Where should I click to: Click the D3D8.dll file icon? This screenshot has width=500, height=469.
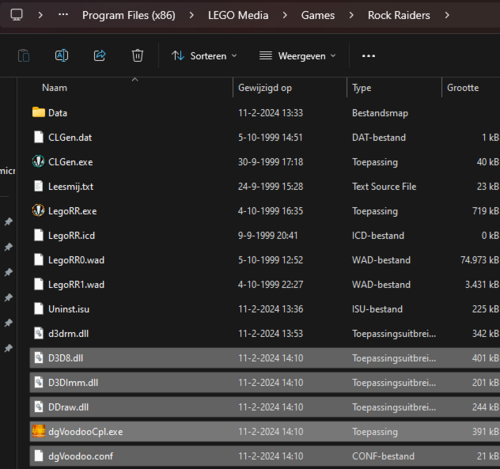pyautogui.click(x=39, y=358)
